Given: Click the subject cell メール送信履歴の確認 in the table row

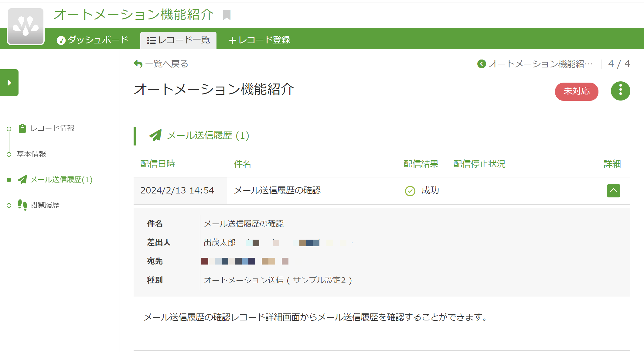Looking at the screenshot, I should (278, 190).
